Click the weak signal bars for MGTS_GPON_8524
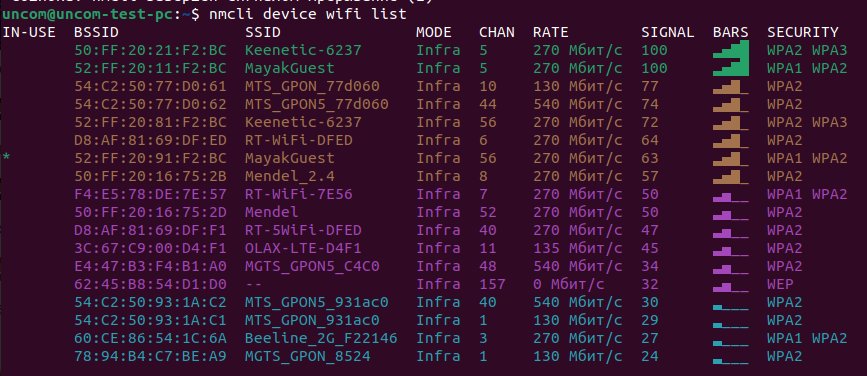The height and width of the screenshot is (376, 867). click(x=730, y=357)
